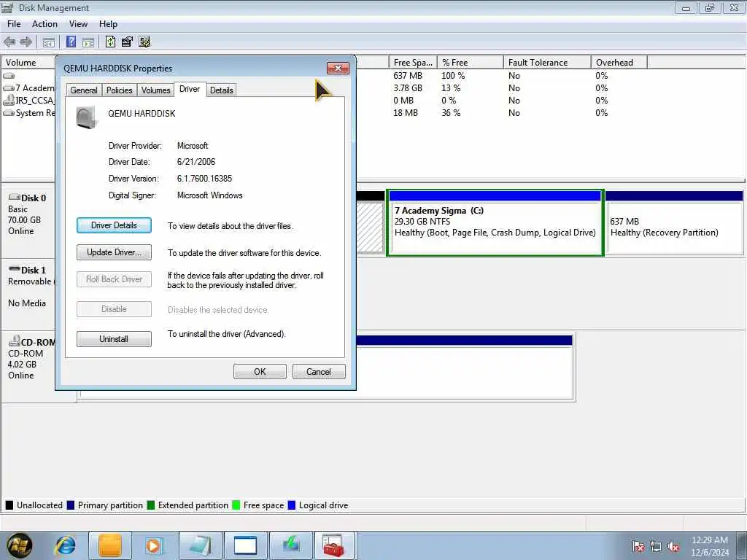Click the Free Space column header
Viewport: 747px width, 560px height.
(413, 63)
